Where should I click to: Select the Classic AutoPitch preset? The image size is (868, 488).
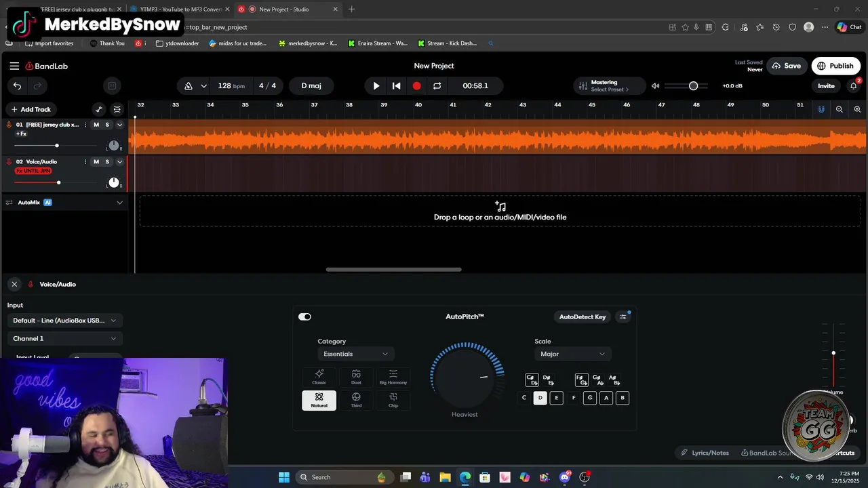(319, 377)
